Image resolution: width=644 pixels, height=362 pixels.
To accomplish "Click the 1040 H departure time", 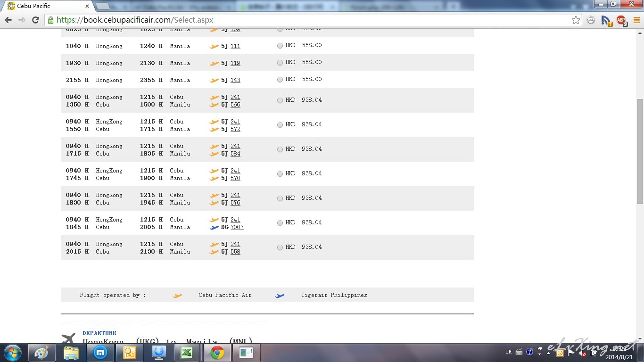I will (77, 46).
